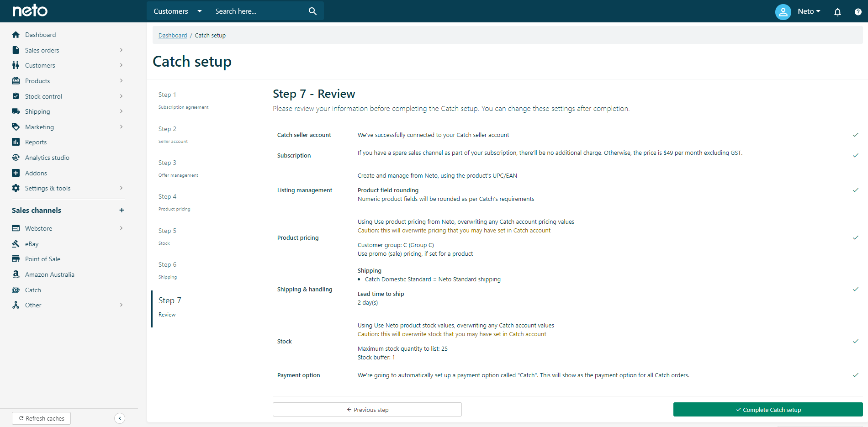Expand the Webstore submenu chevron
The image size is (868, 427).
pos(121,228)
